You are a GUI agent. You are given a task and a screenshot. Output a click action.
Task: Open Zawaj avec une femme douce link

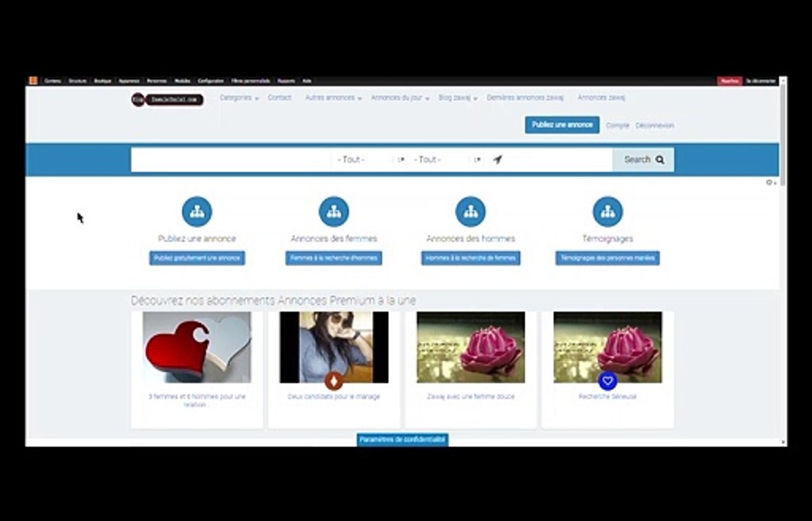(x=470, y=397)
